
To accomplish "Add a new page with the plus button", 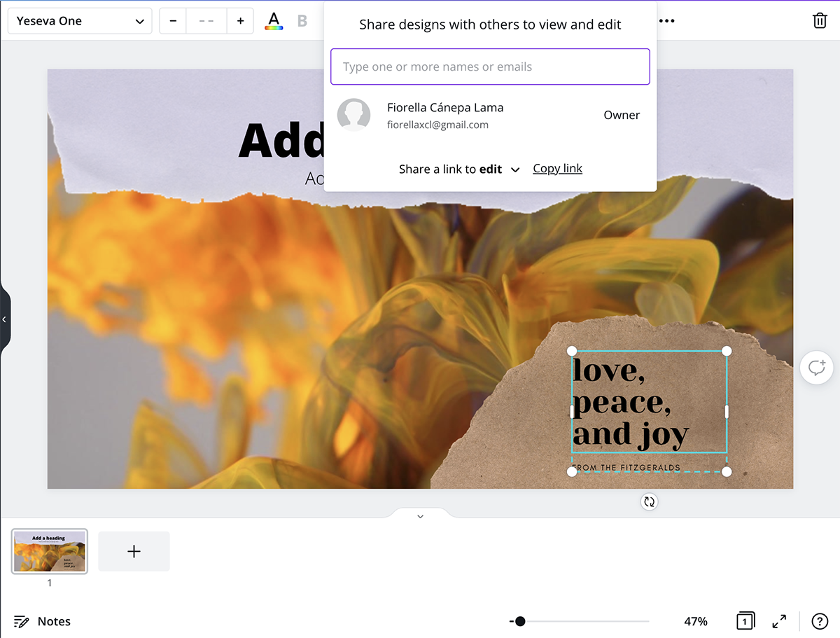I will click(x=134, y=551).
